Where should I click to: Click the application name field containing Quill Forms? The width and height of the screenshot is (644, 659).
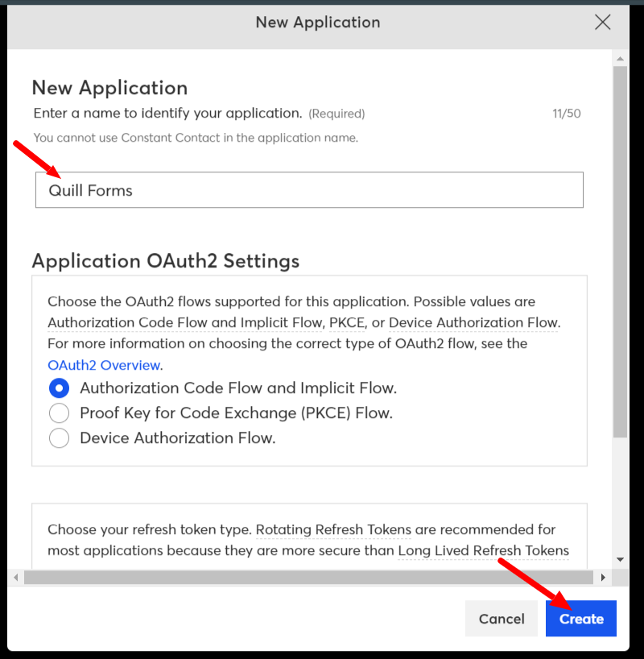point(309,190)
